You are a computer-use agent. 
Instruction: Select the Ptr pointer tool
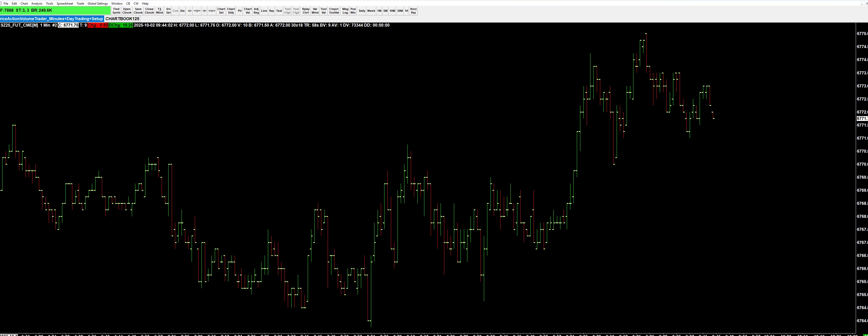pos(240,11)
